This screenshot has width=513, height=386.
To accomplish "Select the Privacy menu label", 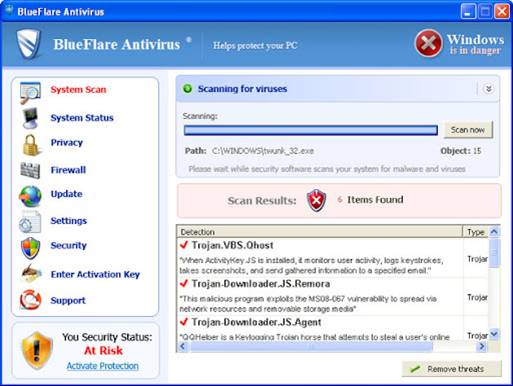I will [x=67, y=143].
